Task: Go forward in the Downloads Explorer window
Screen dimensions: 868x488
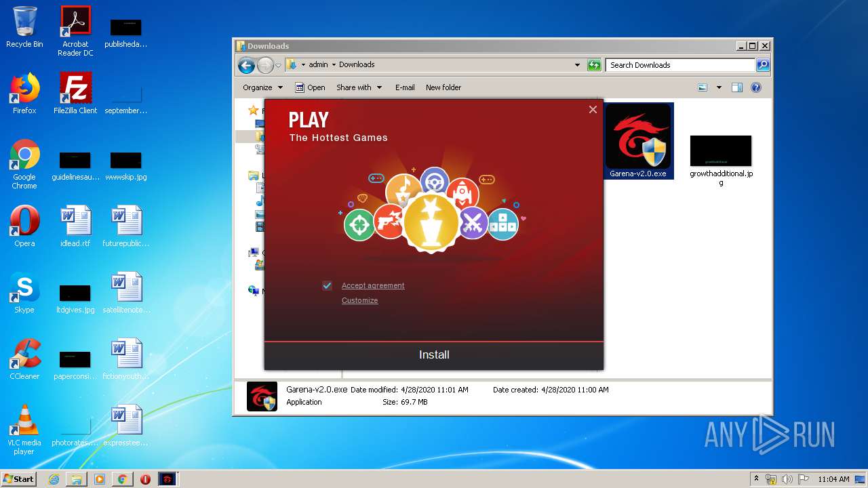Action: click(x=265, y=65)
